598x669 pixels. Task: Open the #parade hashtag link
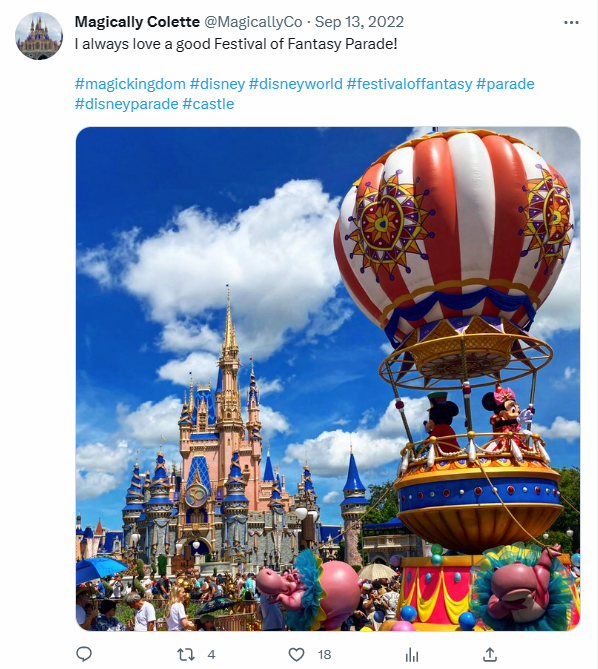pyautogui.click(x=505, y=84)
